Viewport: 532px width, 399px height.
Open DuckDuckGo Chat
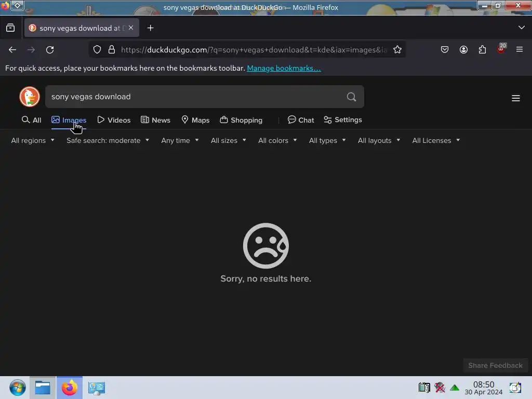pyautogui.click(x=301, y=120)
